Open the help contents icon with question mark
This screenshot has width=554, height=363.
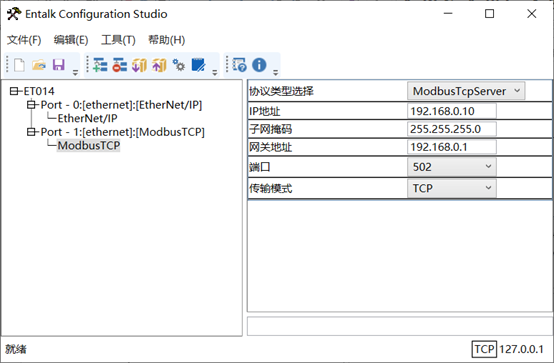point(240,65)
